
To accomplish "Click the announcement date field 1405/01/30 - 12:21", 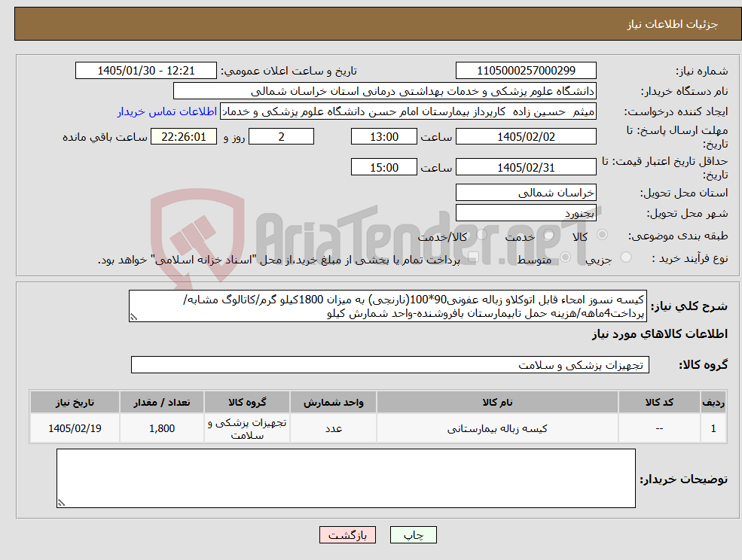I will point(145,71).
